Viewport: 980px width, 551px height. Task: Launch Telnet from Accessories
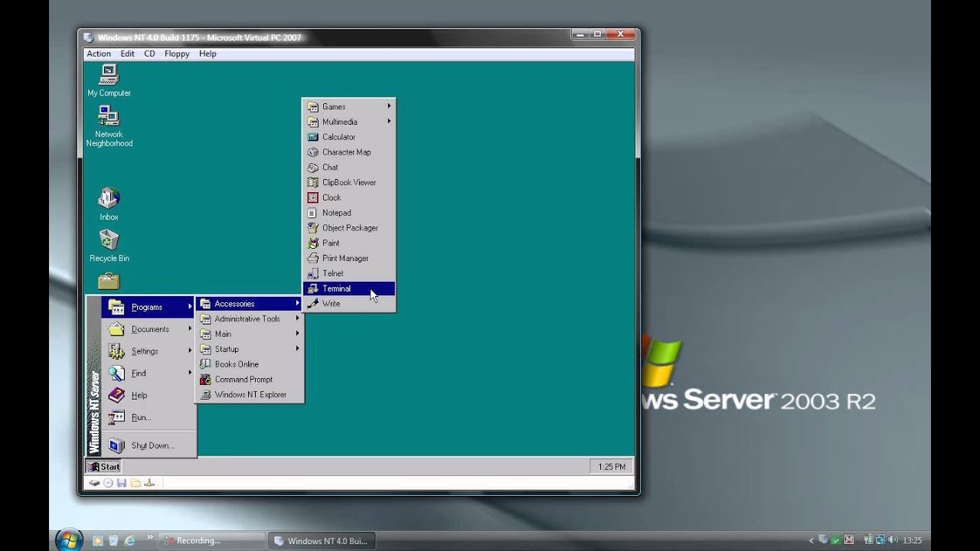pos(349,273)
